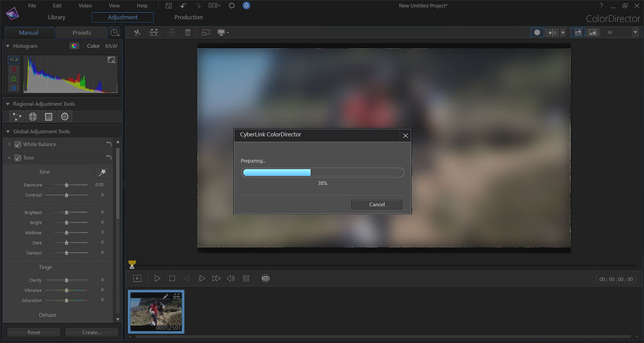
Task: Open the Edit menu
Action: (57, 6)
